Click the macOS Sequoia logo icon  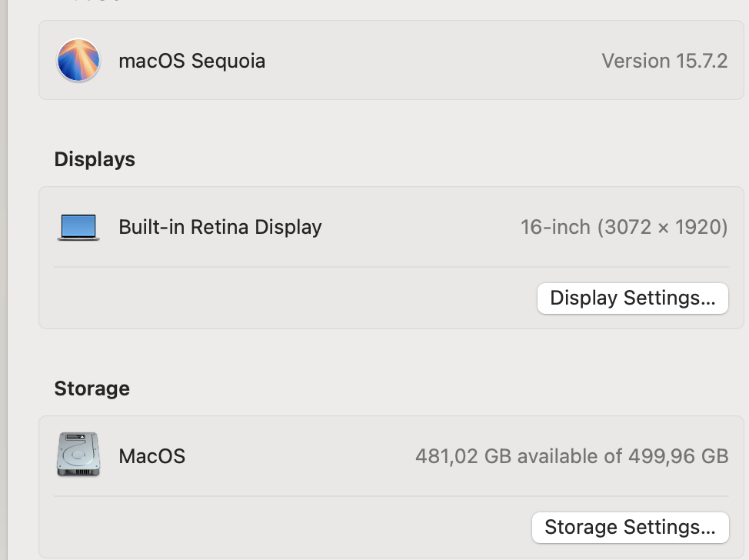pyautogui.click(x=78, y=61)
